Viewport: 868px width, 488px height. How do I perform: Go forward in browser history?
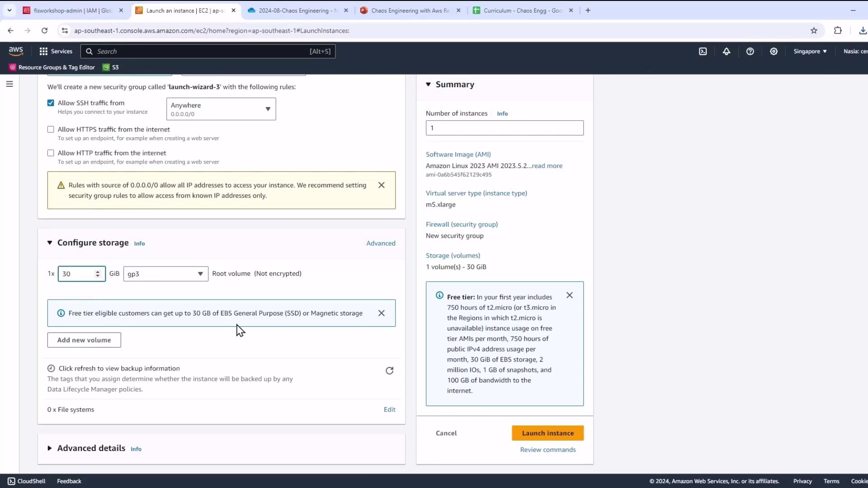click(28, 31)
